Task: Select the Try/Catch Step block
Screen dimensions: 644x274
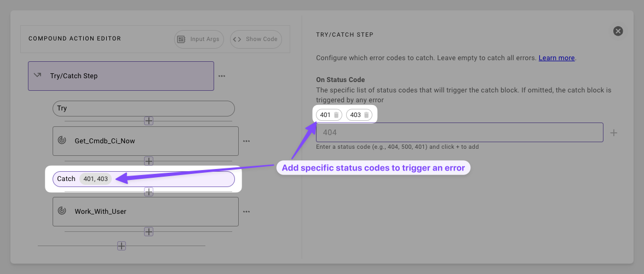Action: (120, 76)
